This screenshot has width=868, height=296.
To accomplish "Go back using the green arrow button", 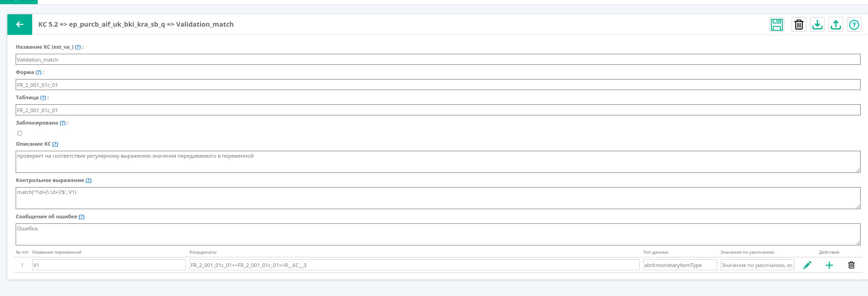I will 20,24.
